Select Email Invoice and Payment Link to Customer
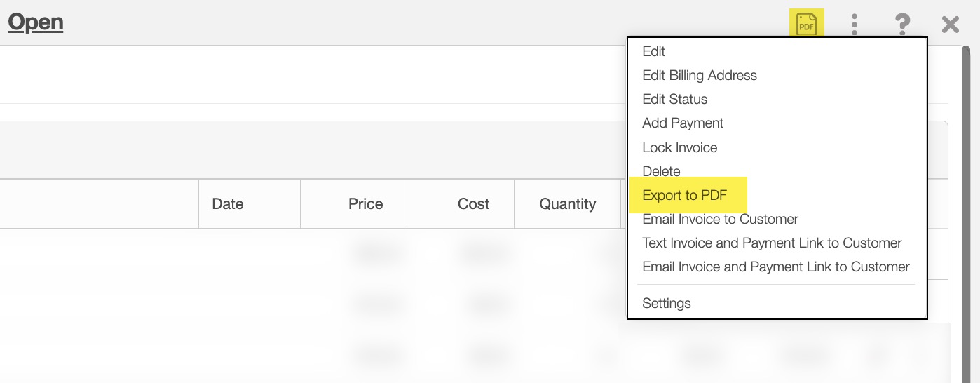Viewport: 980px width, 383px height. click(775, 267)
